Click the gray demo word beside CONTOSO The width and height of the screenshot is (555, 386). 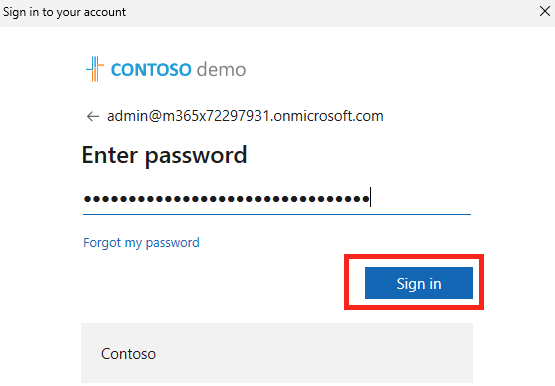pyautogui.click(x=221, y=69)
